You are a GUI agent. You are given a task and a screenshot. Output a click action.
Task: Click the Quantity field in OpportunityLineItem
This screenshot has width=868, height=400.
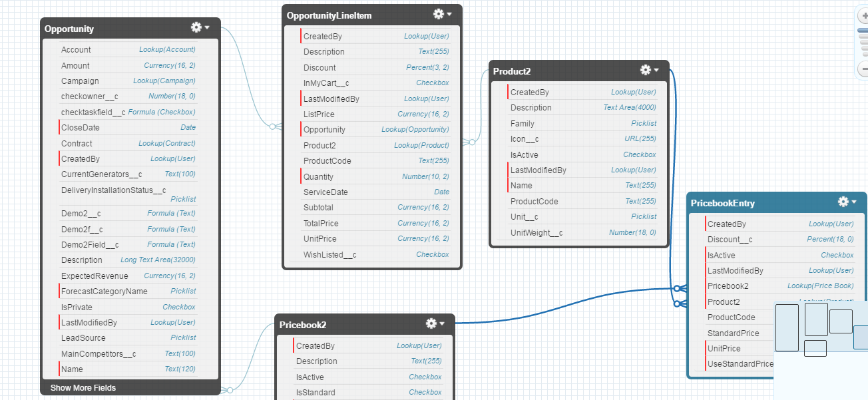376,176
